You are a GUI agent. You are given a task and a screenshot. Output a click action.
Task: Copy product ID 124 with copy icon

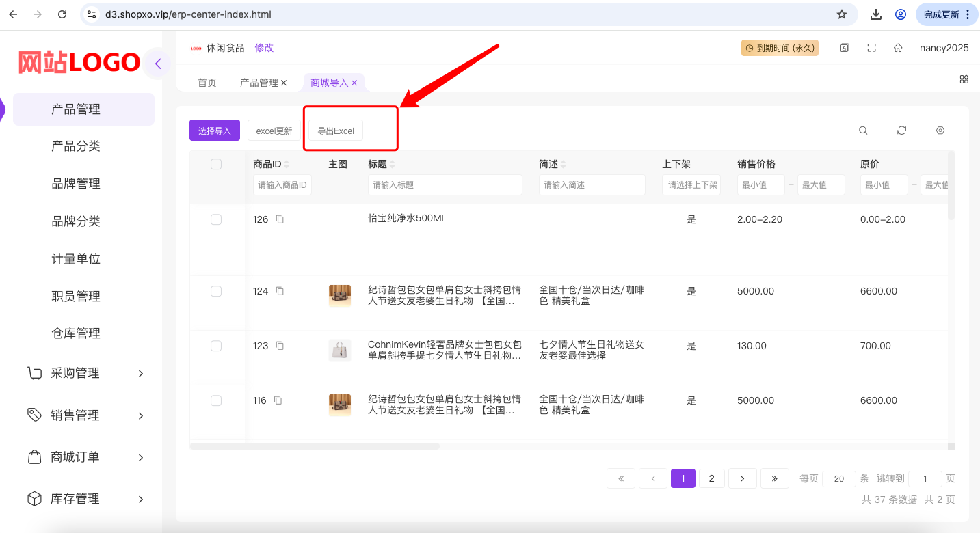(280, 291)
